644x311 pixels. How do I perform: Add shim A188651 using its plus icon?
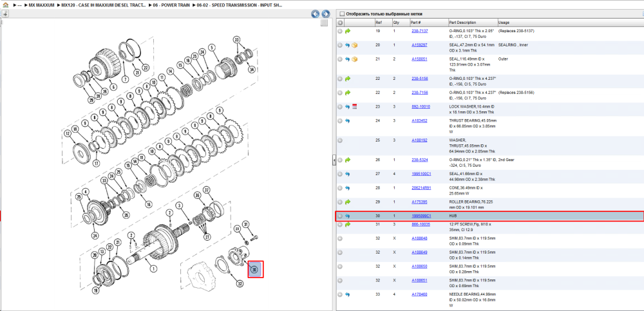[x=340, y=281]
